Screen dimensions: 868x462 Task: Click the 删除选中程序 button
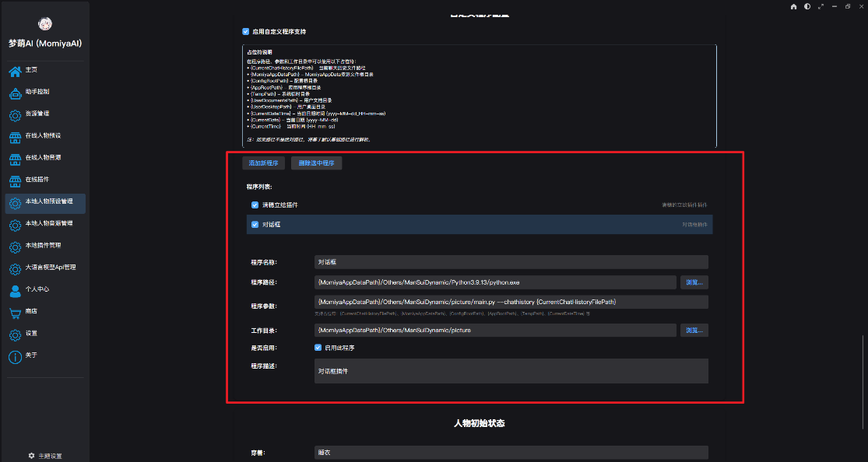[x=316, y=163]
